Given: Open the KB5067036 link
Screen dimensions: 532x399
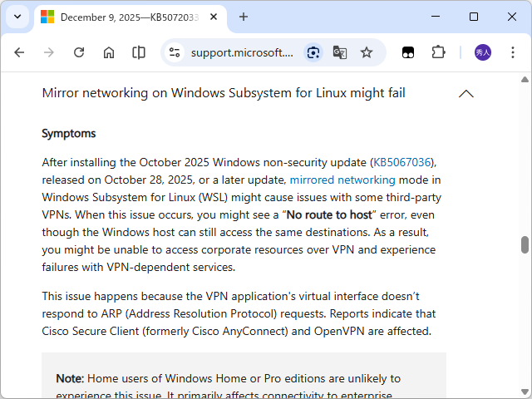Looking at the screenshot, I should pyautogui.click(x=402, y=162).
